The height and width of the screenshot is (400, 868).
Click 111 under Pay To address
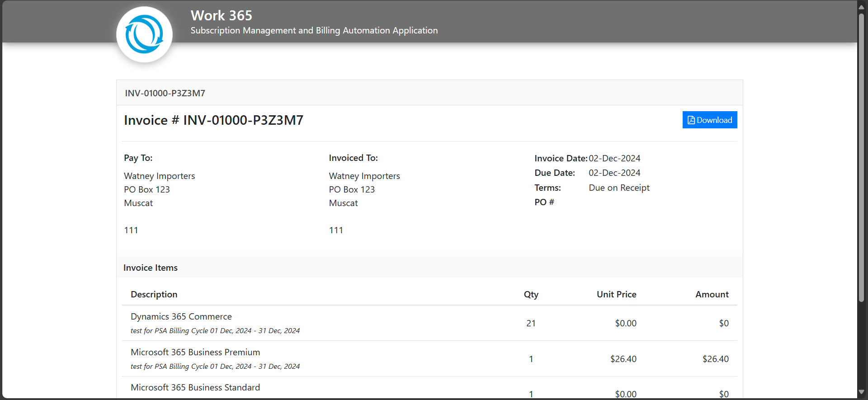131,230
